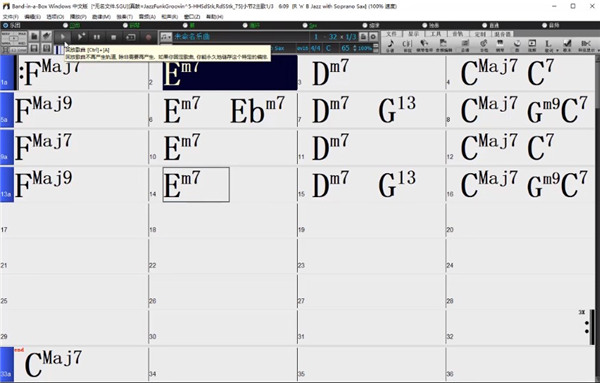Open the 文件(F) menu
The width and height of the screenshot is (600, 383).
pyautogui.click(x=11, y=16)
